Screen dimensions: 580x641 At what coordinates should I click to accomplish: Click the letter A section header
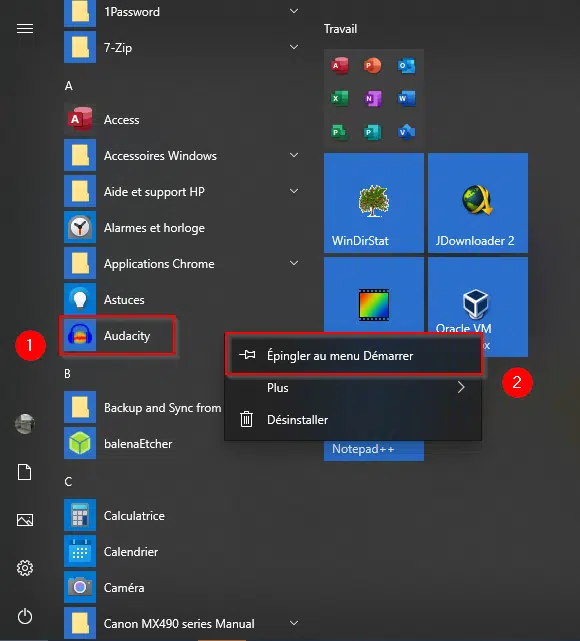tap(69, 86)
